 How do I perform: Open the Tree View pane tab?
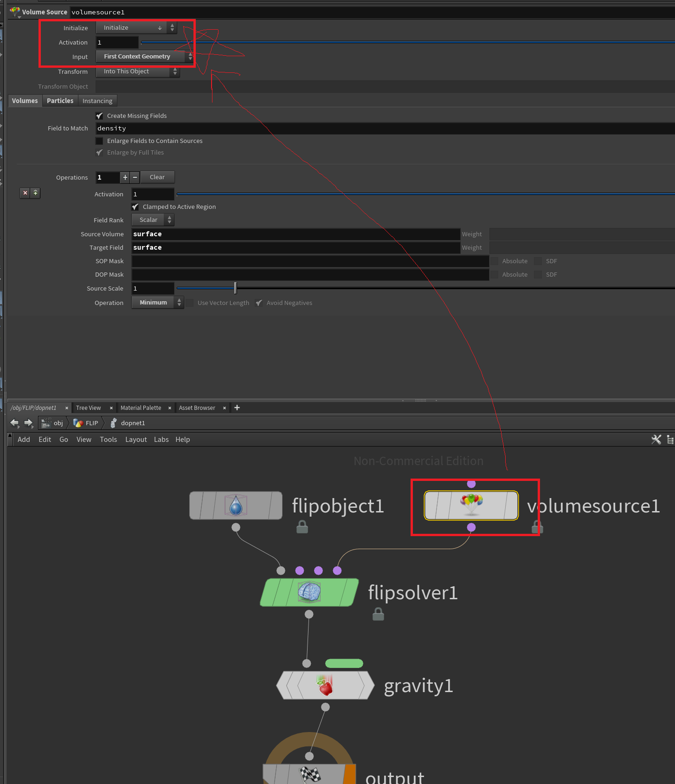(88, 408)
